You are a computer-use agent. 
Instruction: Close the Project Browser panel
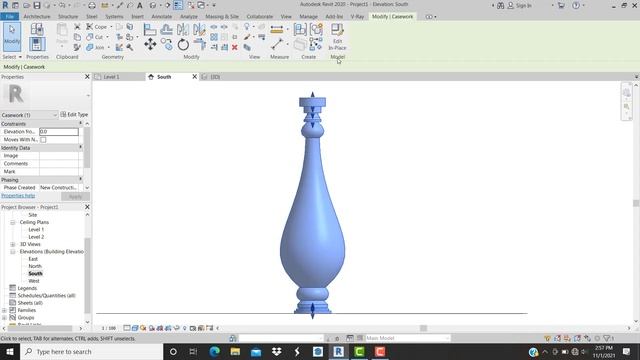[x=87, y=207]
